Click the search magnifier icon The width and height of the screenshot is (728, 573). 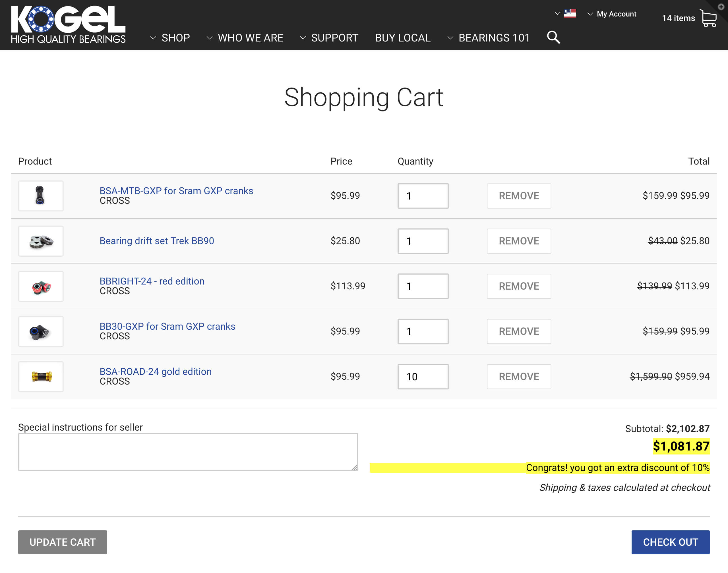[553, 37]
